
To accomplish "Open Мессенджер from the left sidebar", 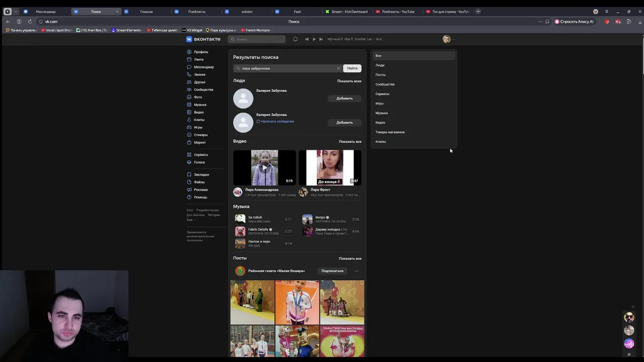I will coord(204,67).
